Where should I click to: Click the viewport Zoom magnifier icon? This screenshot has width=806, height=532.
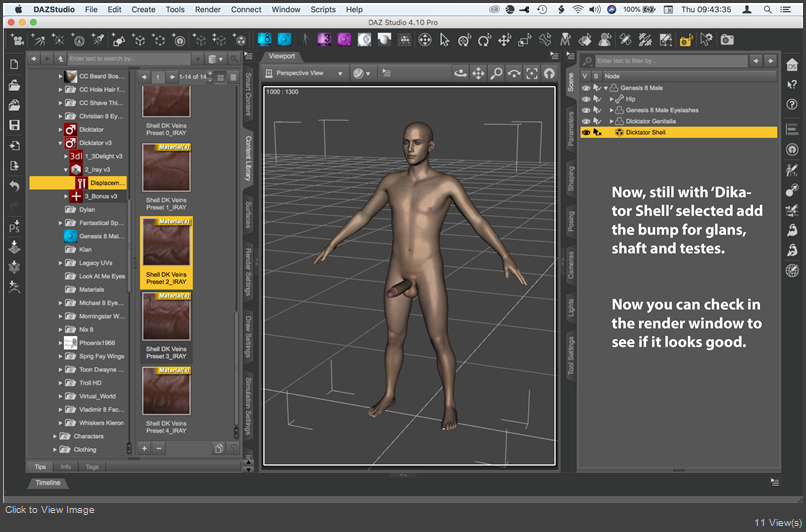coord(496,74)
